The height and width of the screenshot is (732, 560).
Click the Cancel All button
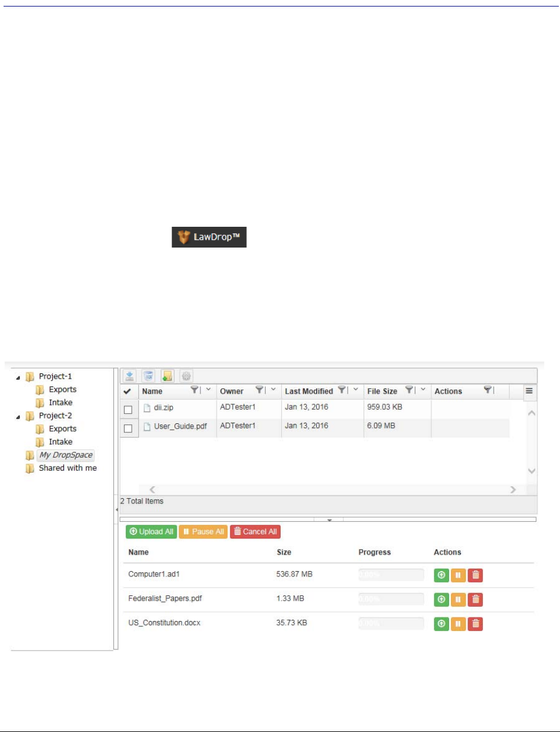tap(255, 532)
